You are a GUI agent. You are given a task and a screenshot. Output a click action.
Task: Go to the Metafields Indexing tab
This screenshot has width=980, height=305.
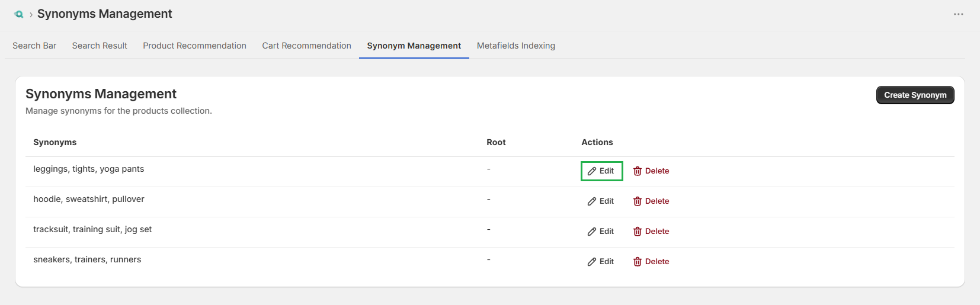click(516, 46)
